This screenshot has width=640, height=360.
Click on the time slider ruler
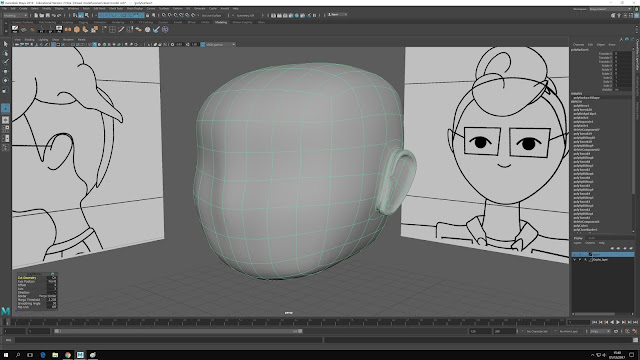point(286,322)
